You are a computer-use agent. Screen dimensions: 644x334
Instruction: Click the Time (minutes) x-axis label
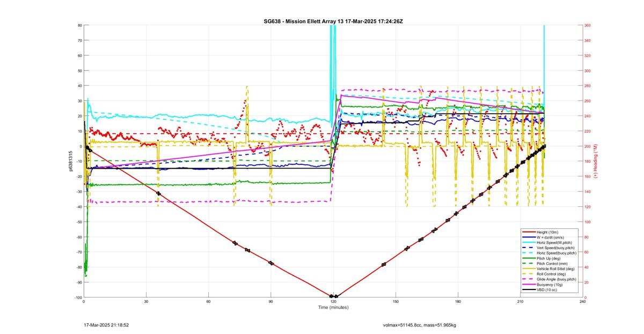pos(333,307)
